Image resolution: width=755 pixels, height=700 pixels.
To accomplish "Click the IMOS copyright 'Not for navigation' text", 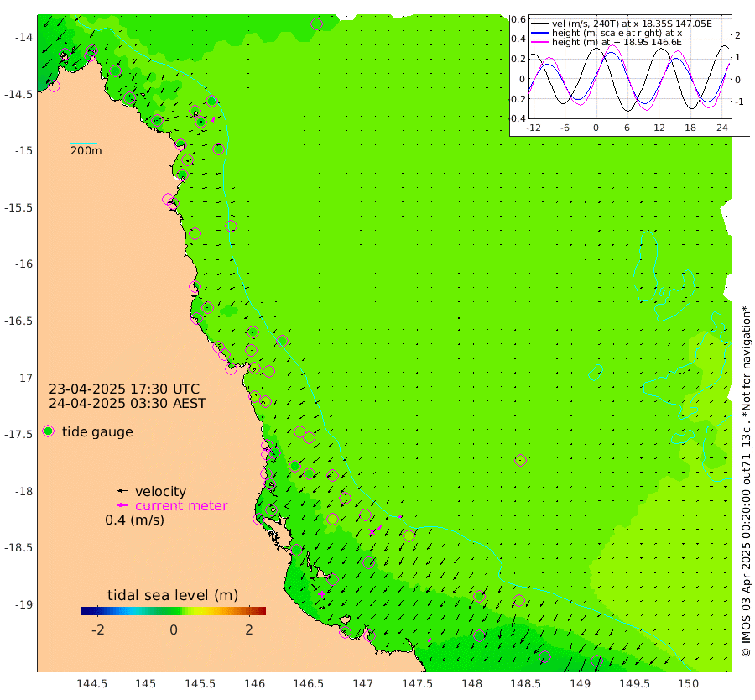I will 747,481.
